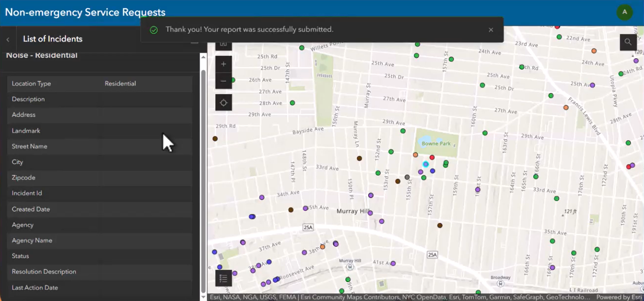Go back from List of Incidents

(x=8, y=40)
